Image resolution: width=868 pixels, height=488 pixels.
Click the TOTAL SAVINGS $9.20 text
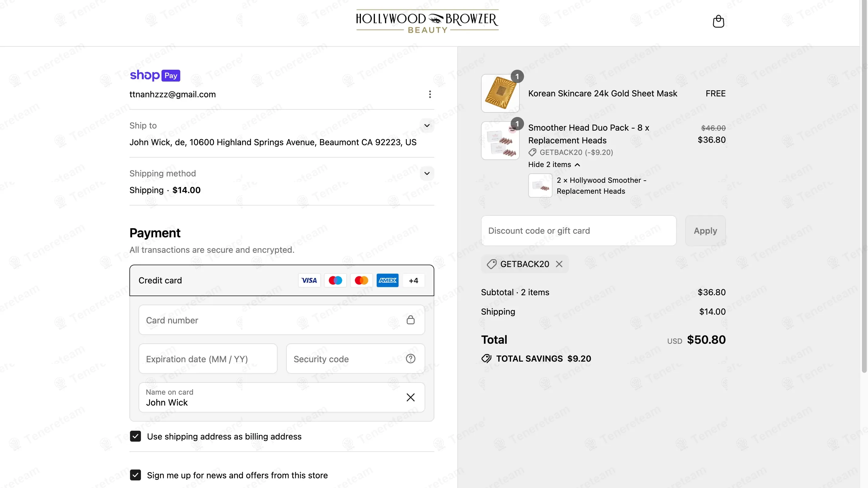click(x=543, y=359)
